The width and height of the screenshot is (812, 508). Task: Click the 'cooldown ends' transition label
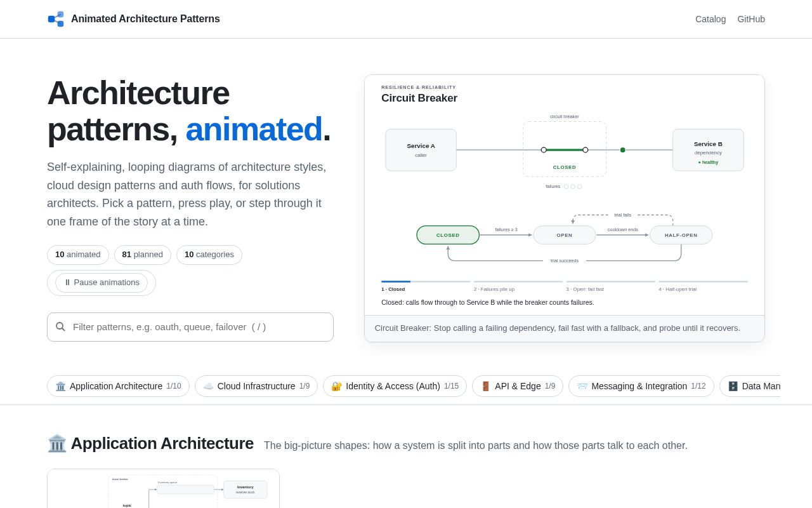tap(623, 229)
